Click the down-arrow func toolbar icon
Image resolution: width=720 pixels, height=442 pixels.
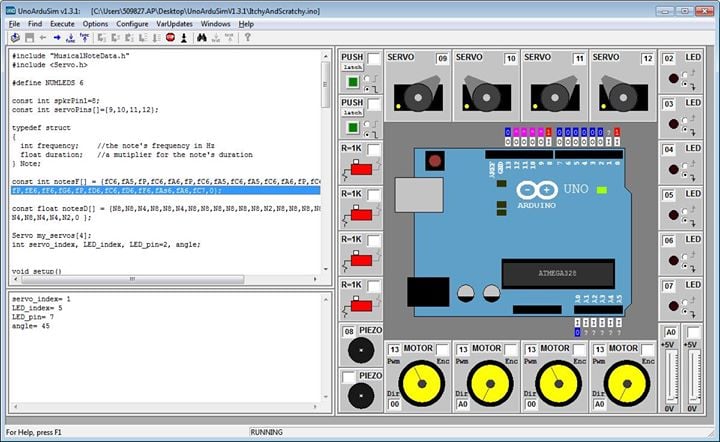click(70, 38)
